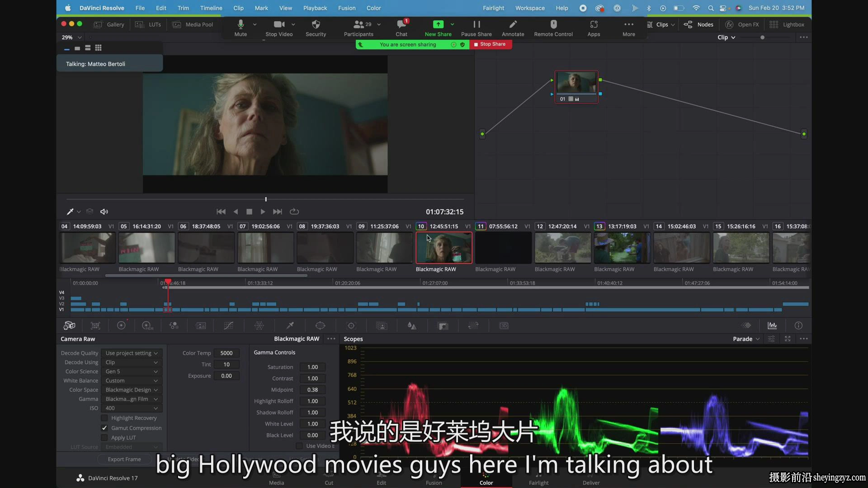868x488 pixels.
Task: Open the Motion Effects palette
Action: pyautogui.click(x=201, y=325)
